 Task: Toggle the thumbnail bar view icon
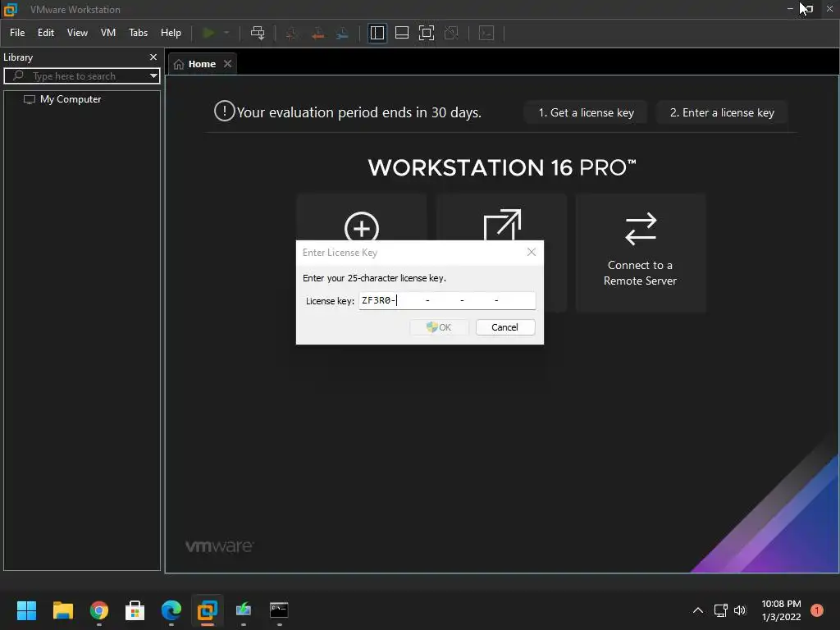tap(402, 33)
